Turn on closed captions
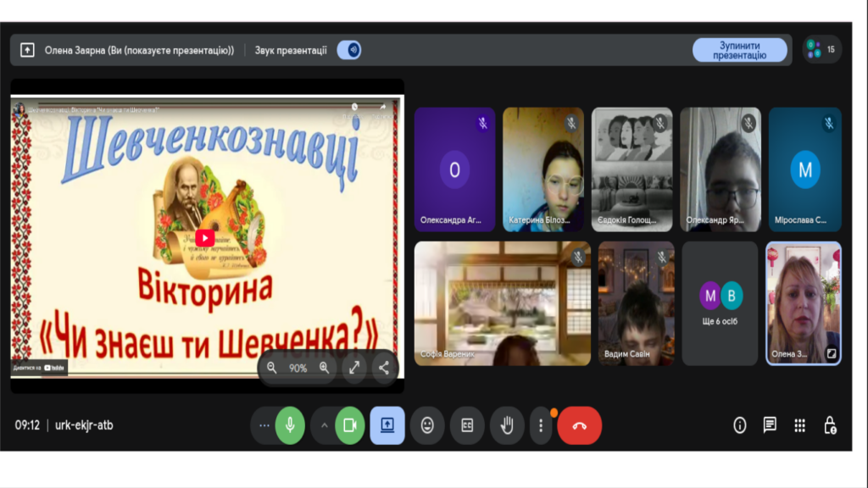 tap(467, 425)
